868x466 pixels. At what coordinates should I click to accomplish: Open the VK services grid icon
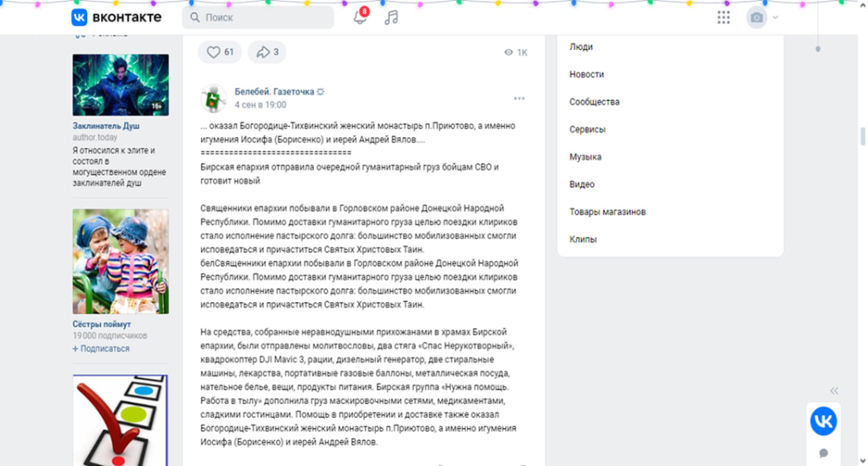pyautogui.click(x=723, y=17)
